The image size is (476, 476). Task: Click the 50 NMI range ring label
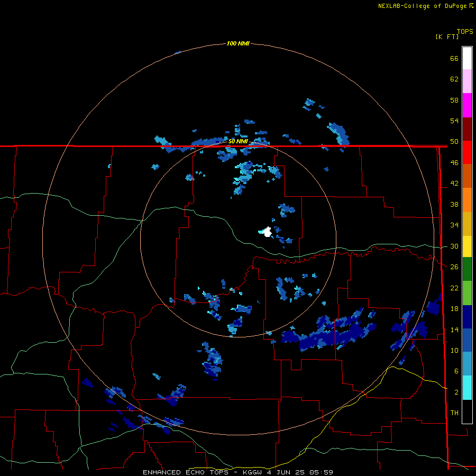[238, 141]
